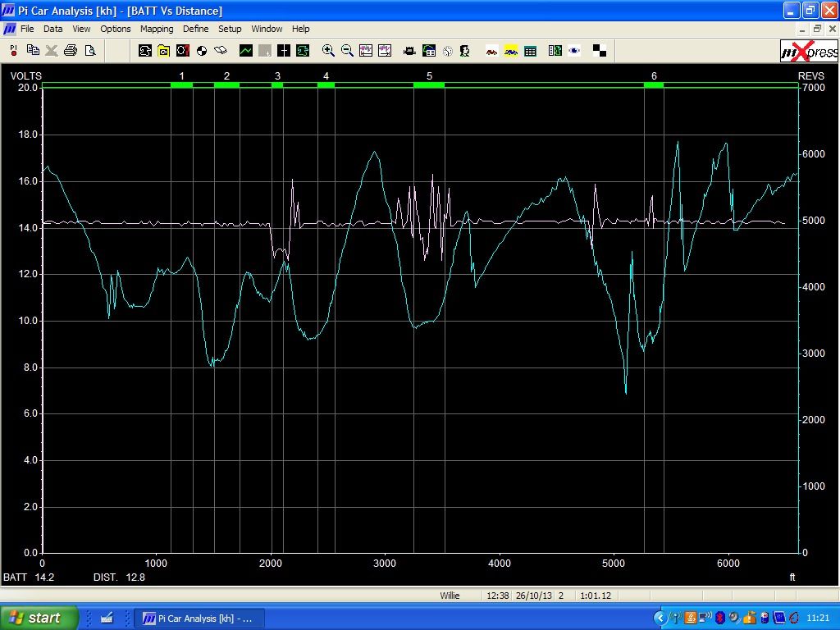The image size is (840, 630).
Task: Click the white crosshair cursor icon
Action: tap(284, 50)
